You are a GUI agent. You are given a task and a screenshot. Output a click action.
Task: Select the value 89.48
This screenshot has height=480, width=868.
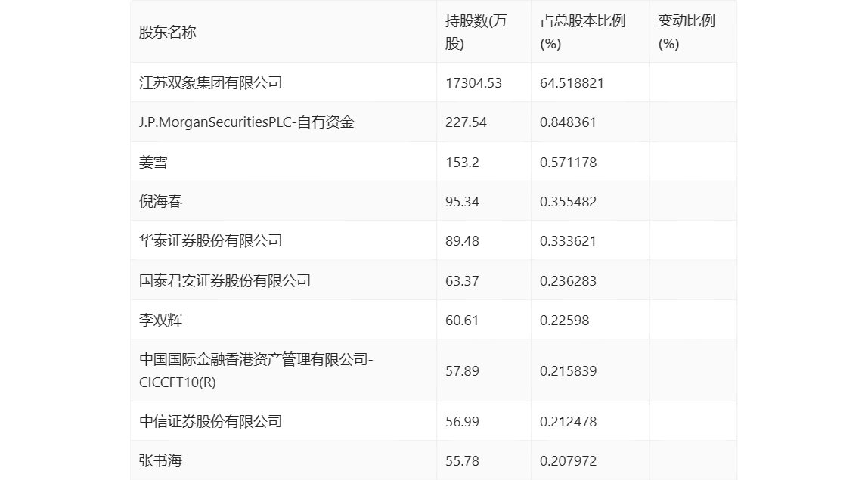462,241
